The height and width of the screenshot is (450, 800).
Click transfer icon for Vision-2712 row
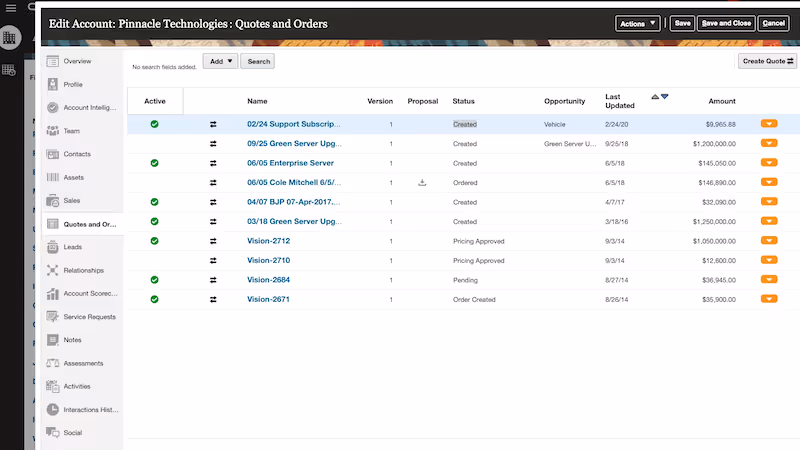point(213,241)
